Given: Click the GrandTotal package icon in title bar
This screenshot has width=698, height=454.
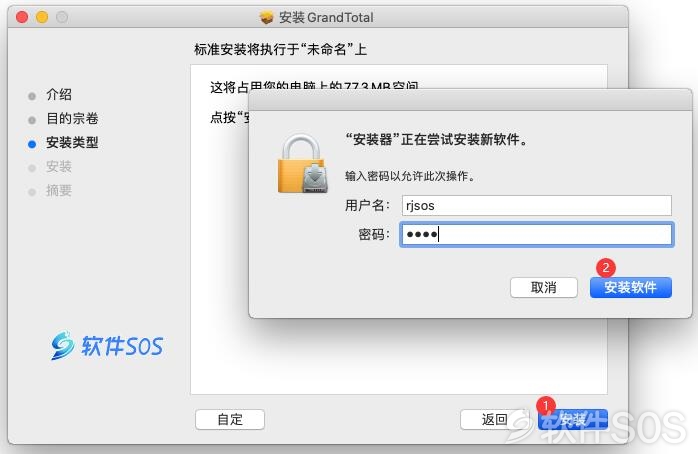Looking at the screenshot, I should (267, 17).
